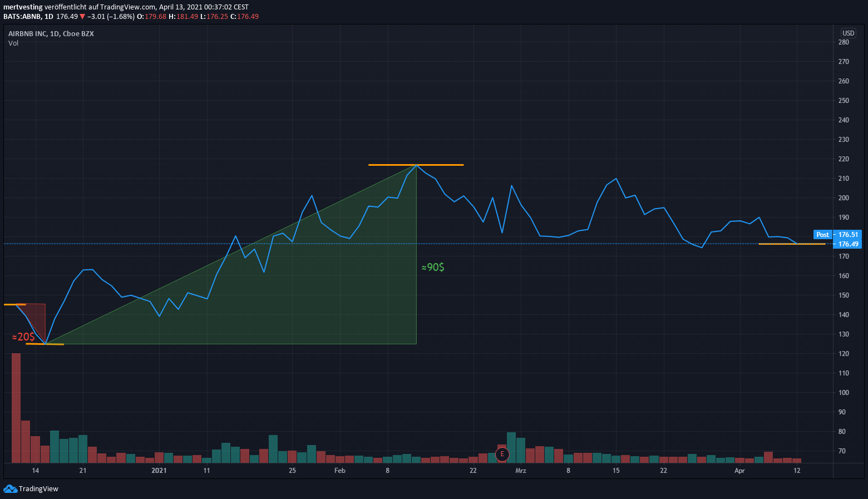The height and width of the screenshot is (499, 868).
Task: Click the 70 price scale value
Action: click(842, 451)
